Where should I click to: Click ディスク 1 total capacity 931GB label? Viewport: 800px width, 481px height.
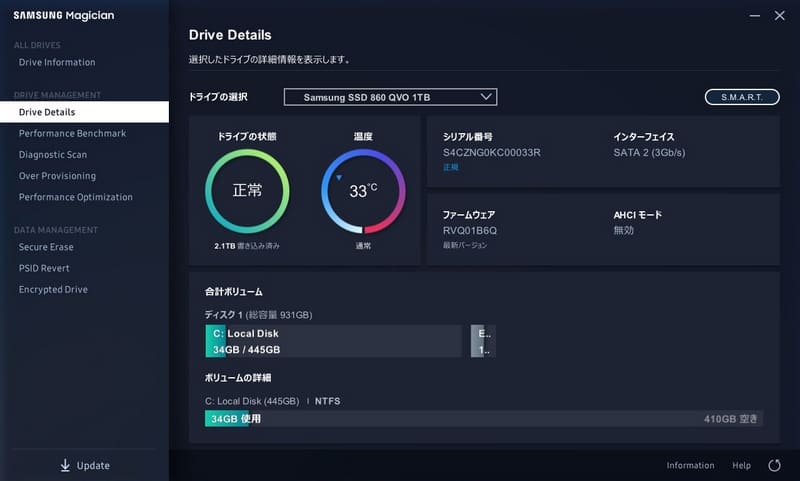pos(258,315)
